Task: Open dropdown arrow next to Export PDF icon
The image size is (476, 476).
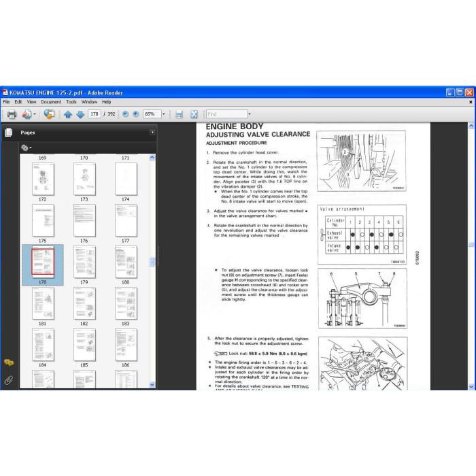Action: coord(35,114)
